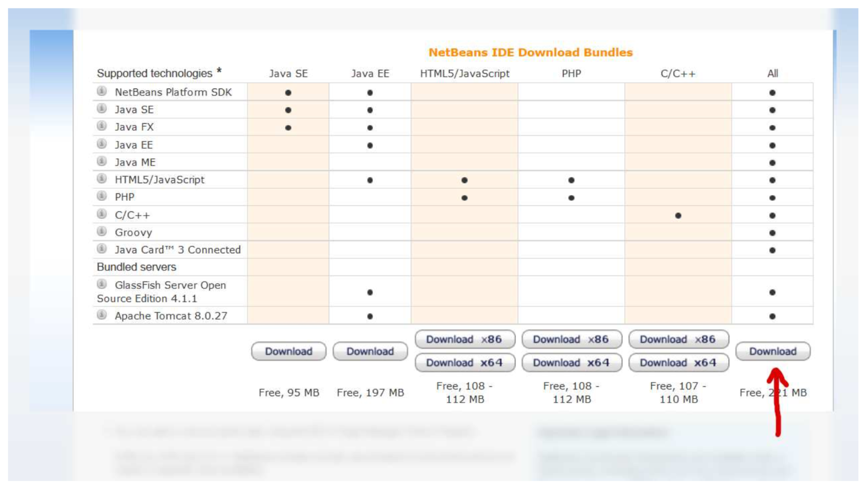Click the 'HTML5/JavaScript' column header
The image size is (868, 489).
(465, 73)
